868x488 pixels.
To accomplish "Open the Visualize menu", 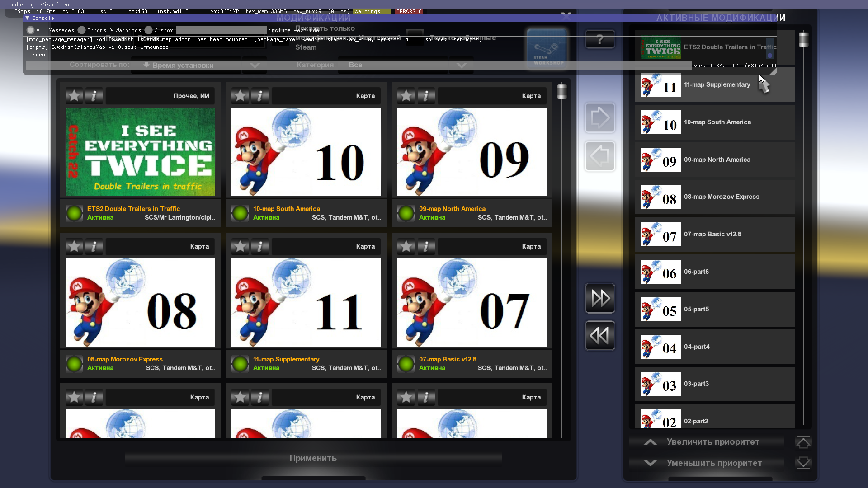I will click(x=55, y=5).
